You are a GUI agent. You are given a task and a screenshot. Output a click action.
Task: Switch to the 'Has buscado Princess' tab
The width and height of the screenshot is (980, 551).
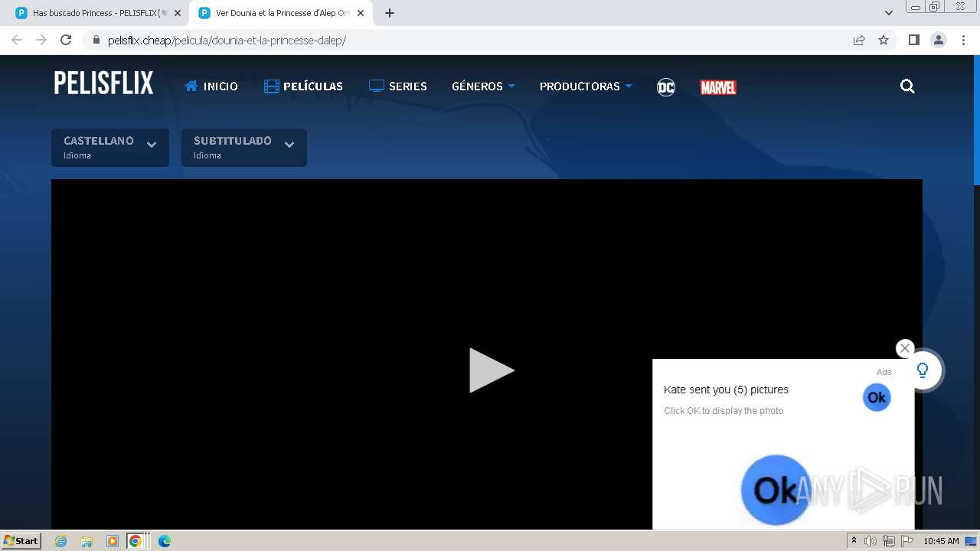coord(96,13)
